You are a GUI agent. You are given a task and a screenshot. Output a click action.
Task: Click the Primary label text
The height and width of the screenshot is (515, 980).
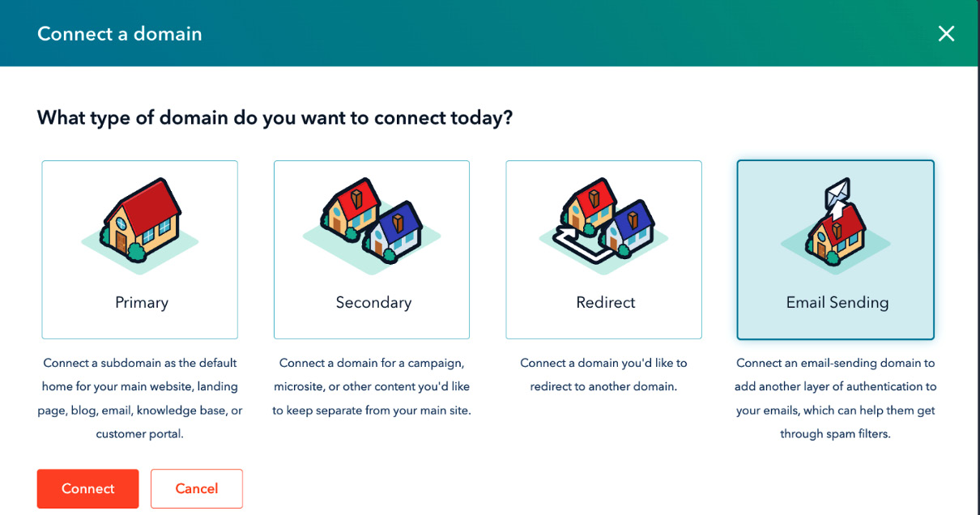(x=142, y=303)
